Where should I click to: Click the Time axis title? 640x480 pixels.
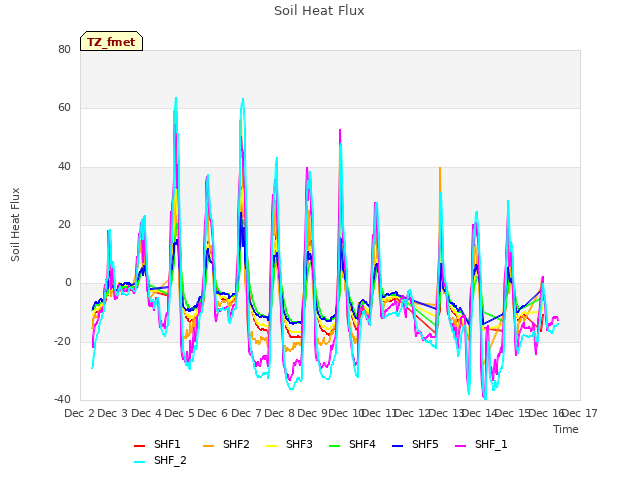[566, 429]
